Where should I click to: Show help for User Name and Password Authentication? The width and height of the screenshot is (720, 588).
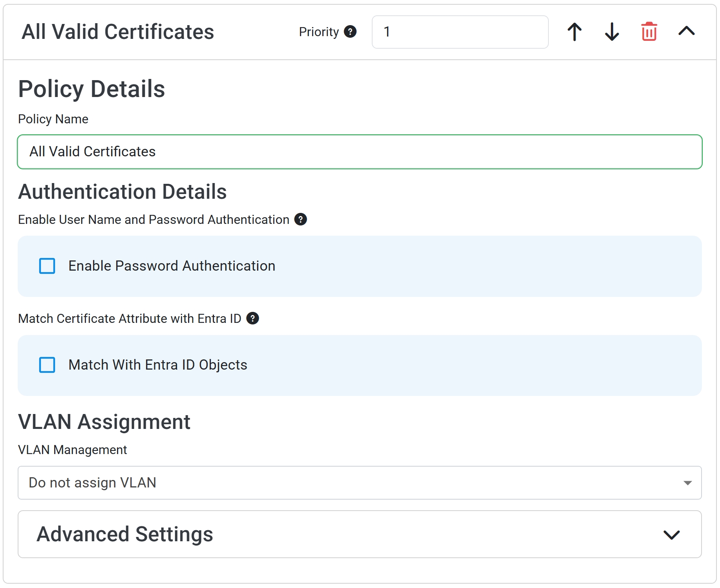coord(300,219)
